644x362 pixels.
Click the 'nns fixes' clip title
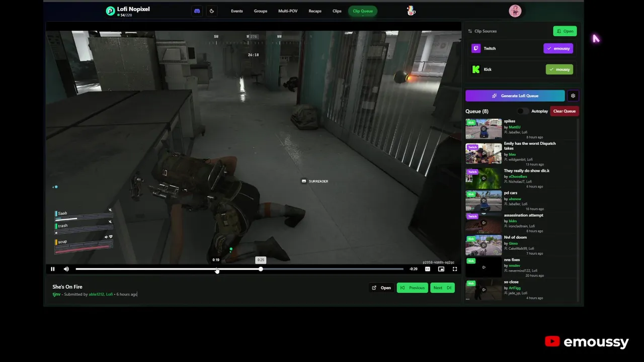click(x=512, y=260)
